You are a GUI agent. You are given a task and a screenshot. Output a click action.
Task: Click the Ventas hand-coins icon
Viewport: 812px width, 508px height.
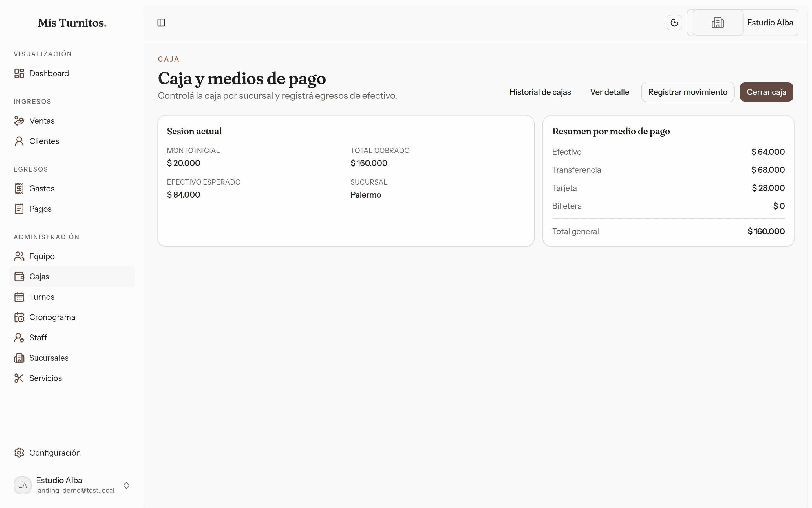(19, 121)
